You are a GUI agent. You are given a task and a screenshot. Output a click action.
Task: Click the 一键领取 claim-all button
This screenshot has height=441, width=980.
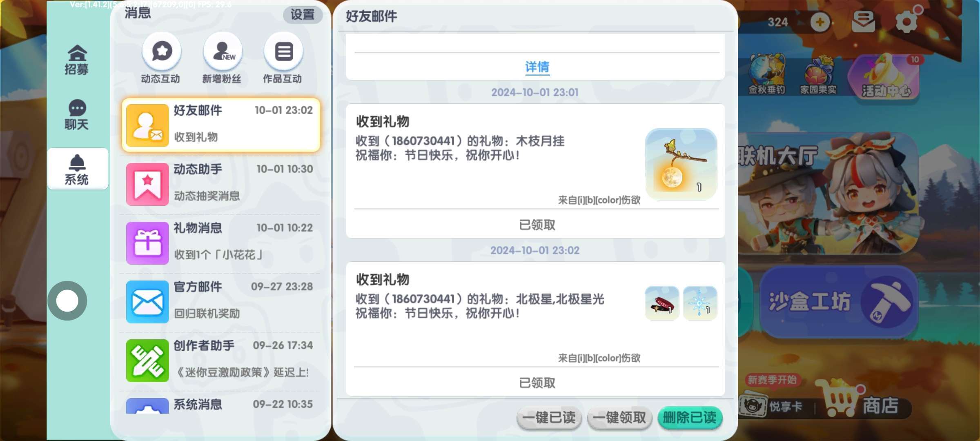[619, 418]
